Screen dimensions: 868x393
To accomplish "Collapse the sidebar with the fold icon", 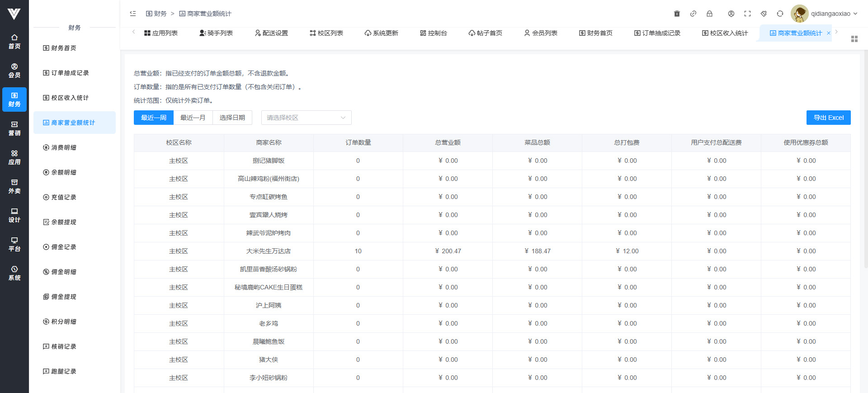I will (x=133, y=14).
